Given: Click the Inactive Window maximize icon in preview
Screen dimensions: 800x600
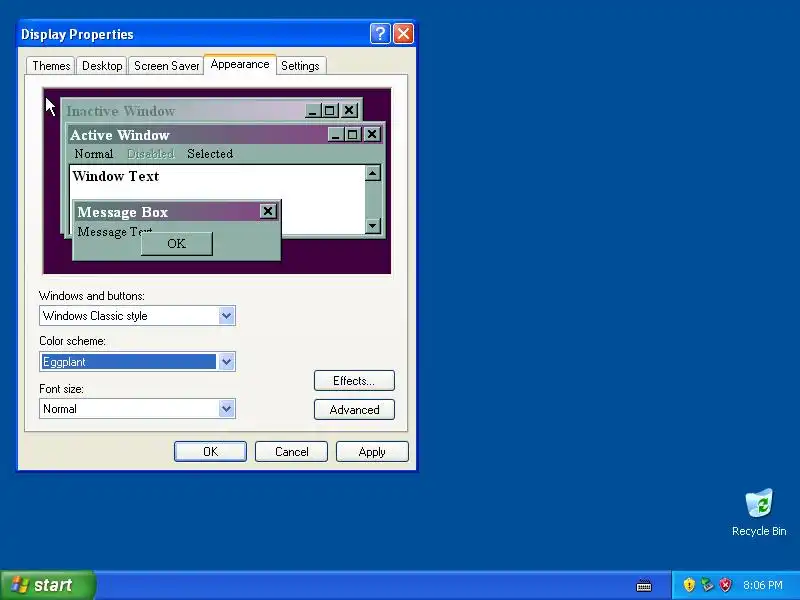Looking at the screenshot, I should click(330, 110).
